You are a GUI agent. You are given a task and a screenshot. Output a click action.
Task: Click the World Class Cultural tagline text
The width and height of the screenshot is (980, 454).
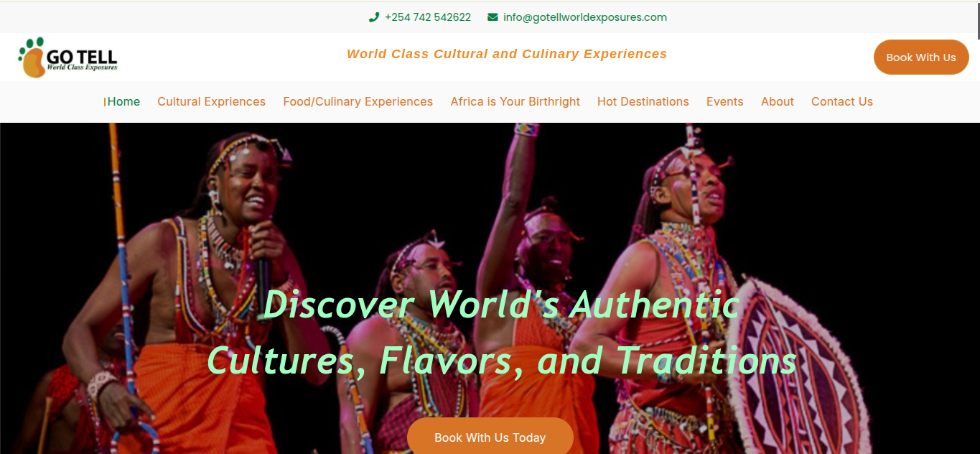pos(507,54)
